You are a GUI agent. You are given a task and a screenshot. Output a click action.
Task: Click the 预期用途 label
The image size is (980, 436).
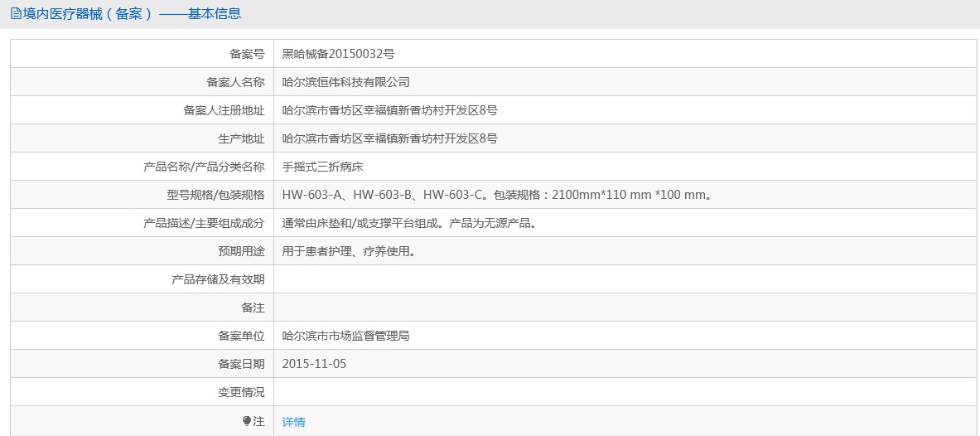point(241,251)
